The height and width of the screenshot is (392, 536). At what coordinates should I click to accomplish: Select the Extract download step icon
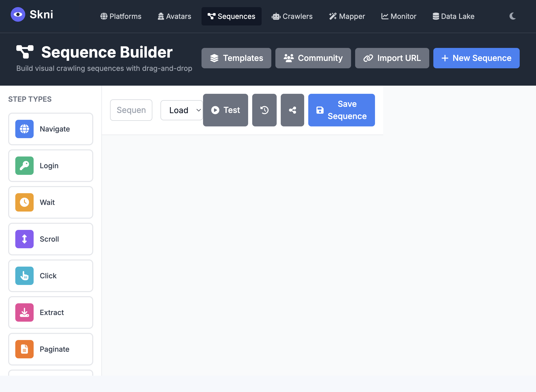click(x=24, y=312)
